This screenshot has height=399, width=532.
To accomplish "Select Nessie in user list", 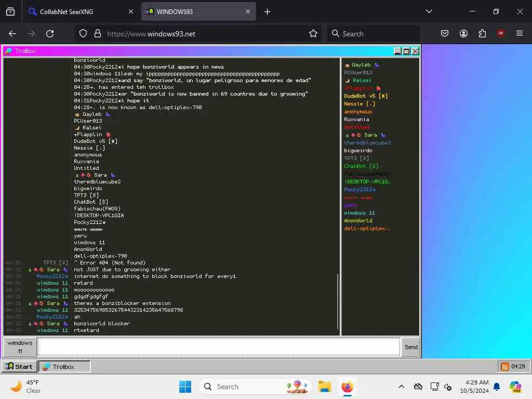I will [x=360, y=103].
